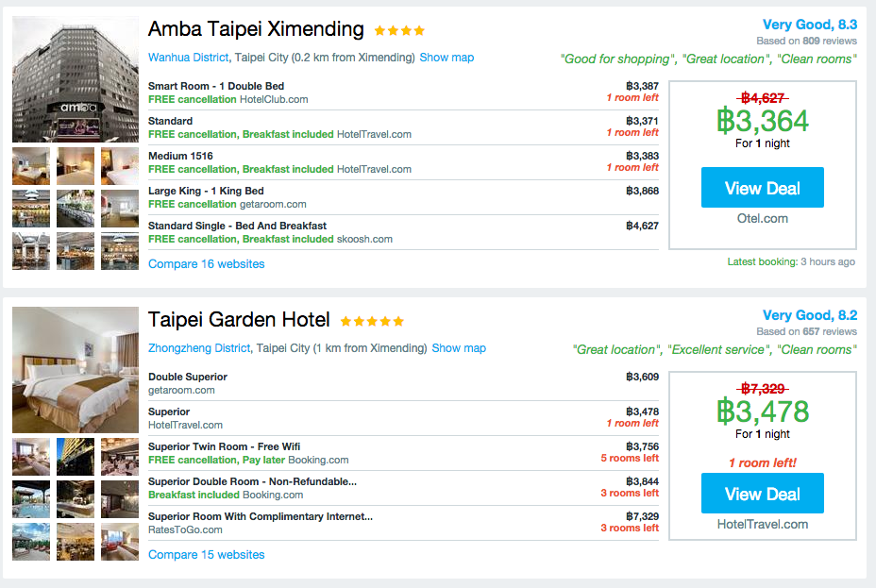Open the Taipei Garden Hotel title
Screen dimensions: 876x588
click(239, 320)
